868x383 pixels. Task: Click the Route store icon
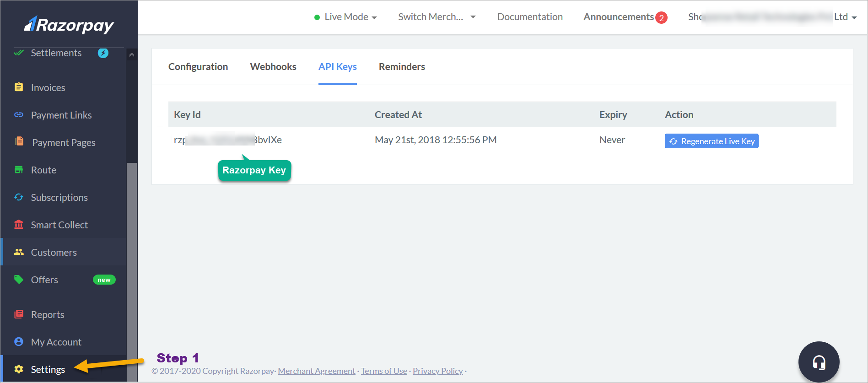[x=19, y=170]
